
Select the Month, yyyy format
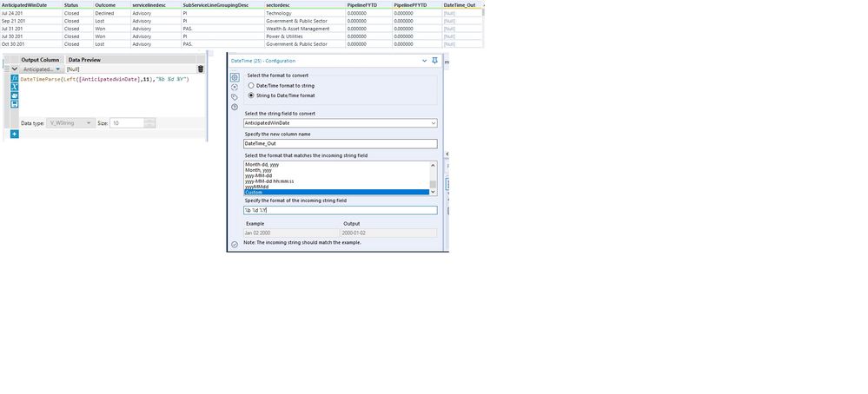click(x=258, y=170)
